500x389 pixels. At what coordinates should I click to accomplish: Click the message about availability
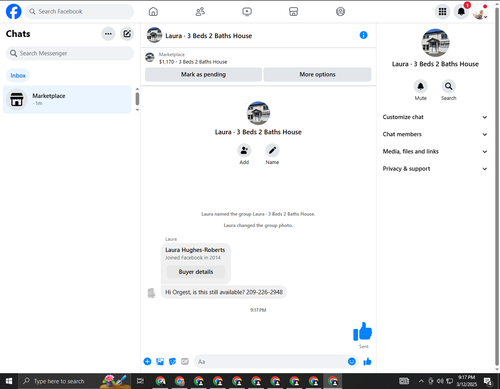(224, 292)
